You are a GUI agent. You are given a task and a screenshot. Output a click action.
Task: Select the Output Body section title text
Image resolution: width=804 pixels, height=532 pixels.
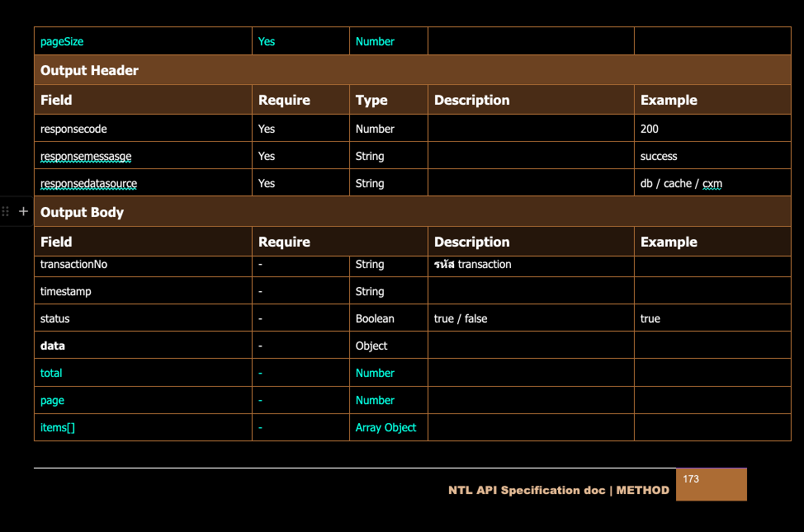tap(82, 213)
